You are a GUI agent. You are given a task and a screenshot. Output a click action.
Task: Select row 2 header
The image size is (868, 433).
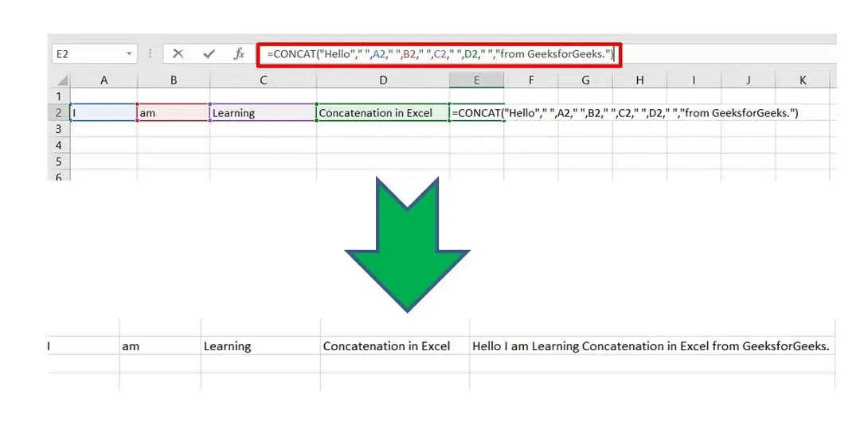pyautogui.click(x=59, y=113)
